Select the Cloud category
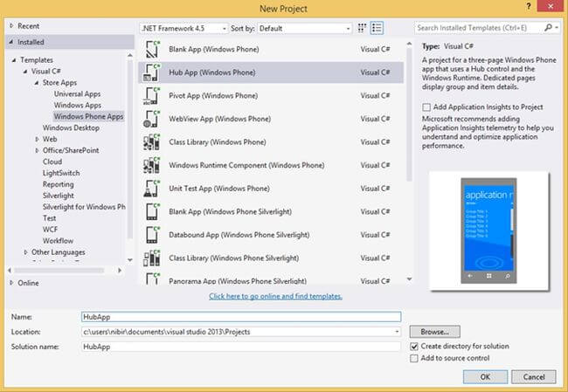568x392 pixels. 52,162
